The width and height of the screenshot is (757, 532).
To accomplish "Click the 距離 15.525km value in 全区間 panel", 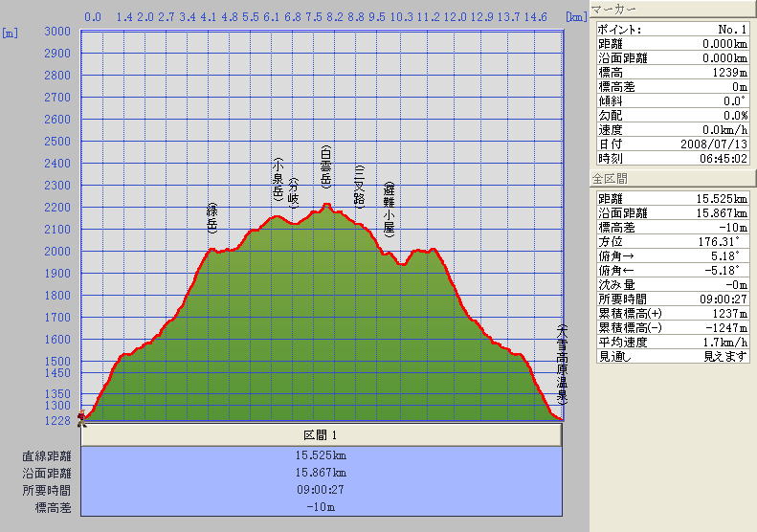I will click(722, 198).
